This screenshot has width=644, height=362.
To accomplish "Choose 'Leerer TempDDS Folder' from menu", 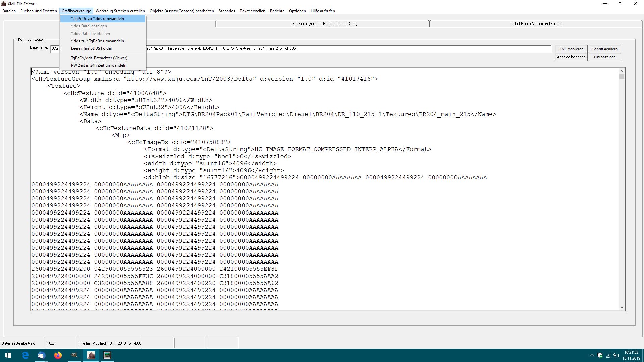I will [x=92, y=48].
